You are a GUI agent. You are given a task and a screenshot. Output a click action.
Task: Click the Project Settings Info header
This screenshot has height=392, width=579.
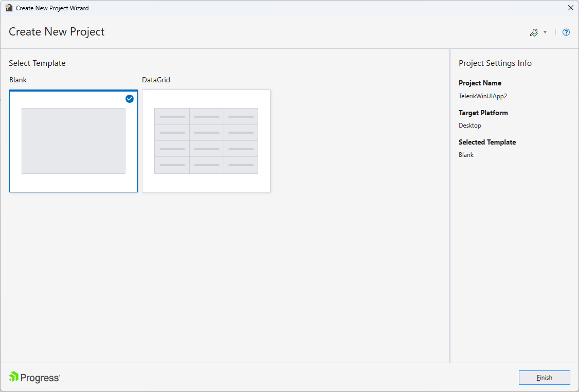495,63
